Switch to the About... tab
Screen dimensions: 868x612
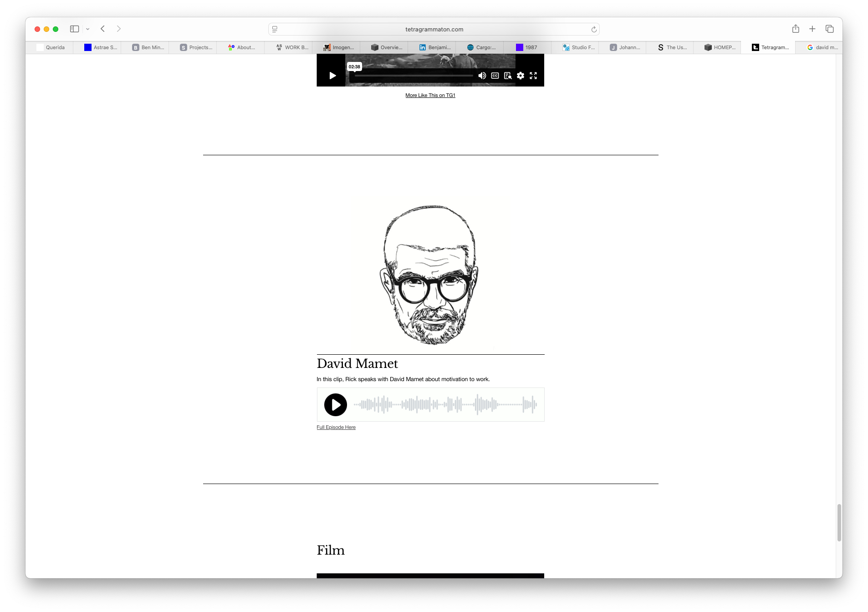pyautogui.click(x=241, y=47)
